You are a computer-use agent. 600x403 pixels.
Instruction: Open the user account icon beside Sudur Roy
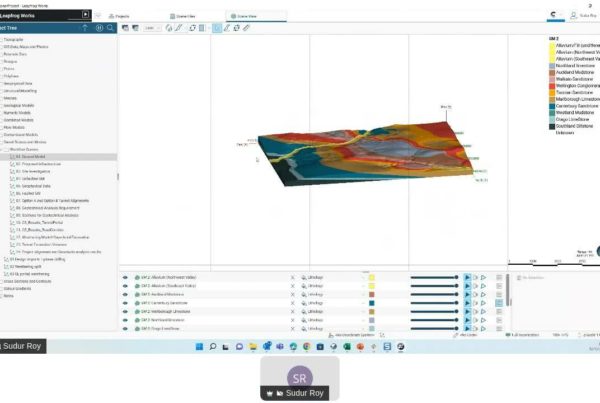pyautogui.click(x=573, y=16)
